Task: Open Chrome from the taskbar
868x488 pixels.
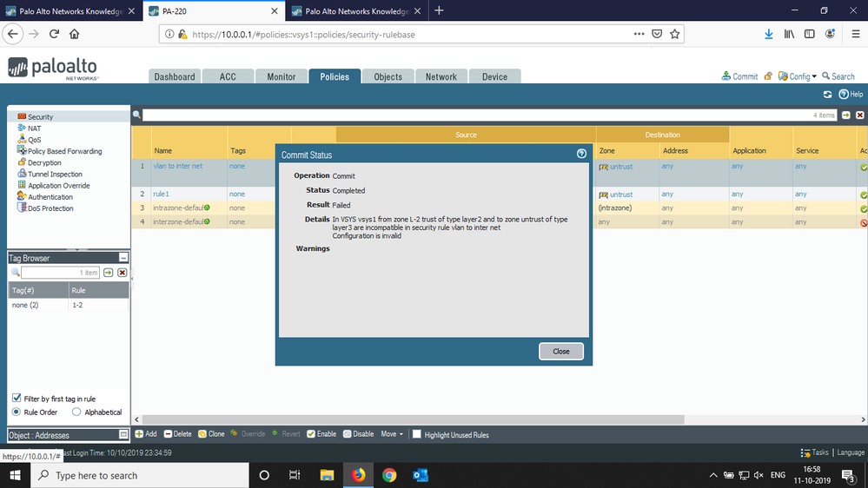Action: [389, 475]
